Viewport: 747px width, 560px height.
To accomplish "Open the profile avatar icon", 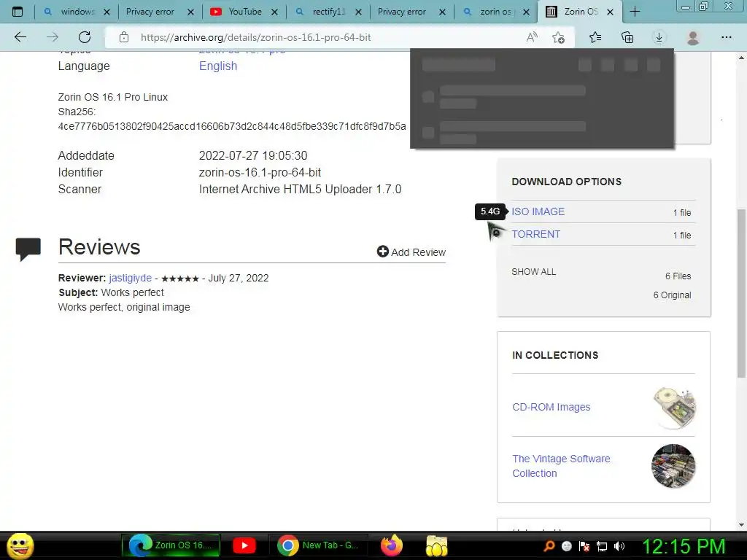I will tap(693, 37).
